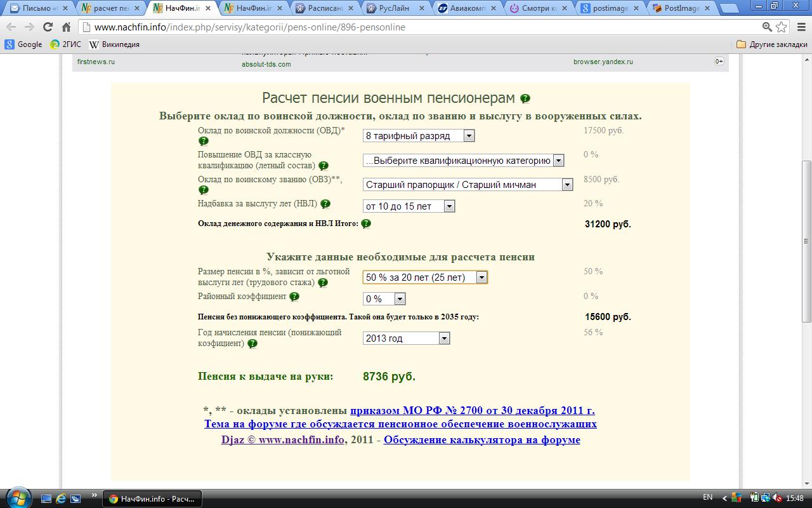Open the 2ГИС bookmark
This screenshot has width=812, height=508.
coord(67,44)
